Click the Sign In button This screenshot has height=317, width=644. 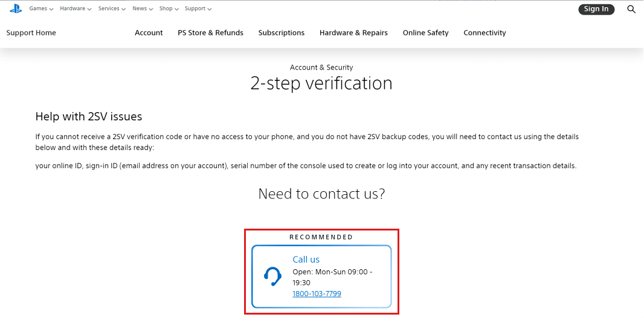click(596, 9)
